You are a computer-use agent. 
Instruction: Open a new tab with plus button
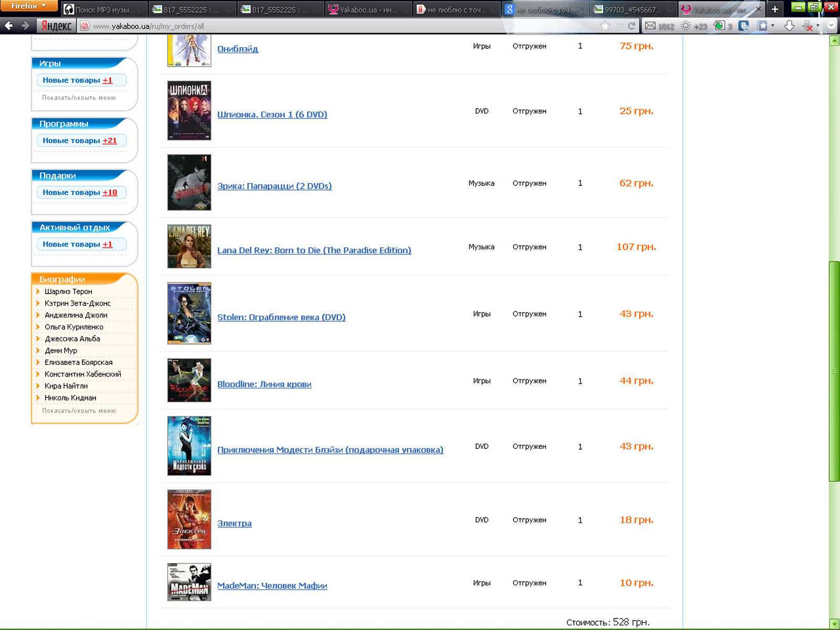pyautogui.click(x=775, y=9)
